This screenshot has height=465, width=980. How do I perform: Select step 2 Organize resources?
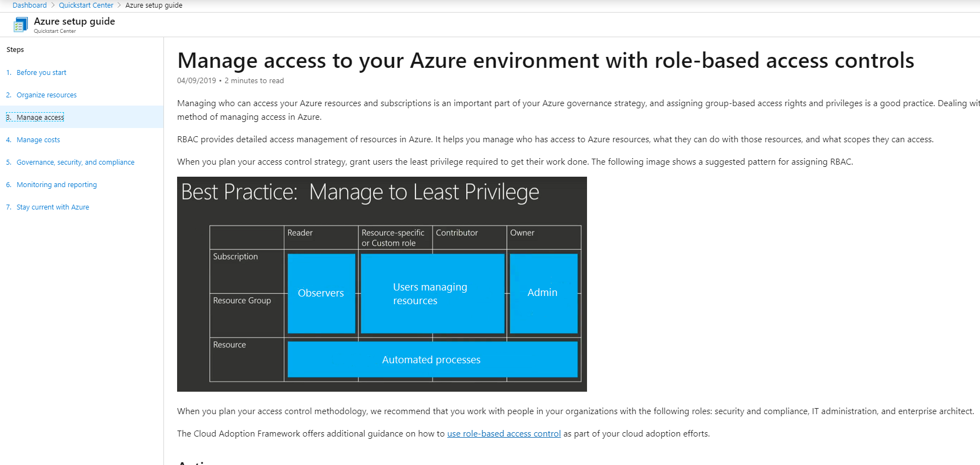tap(46, 95)
